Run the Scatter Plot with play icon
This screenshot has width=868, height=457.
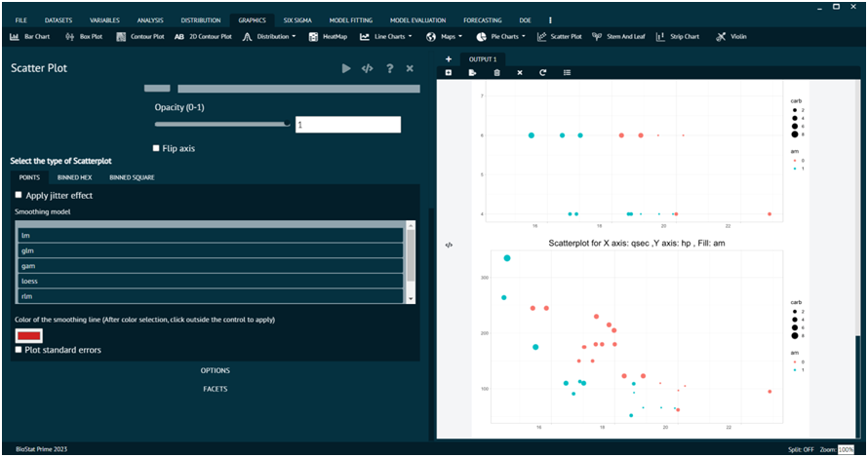346,68
